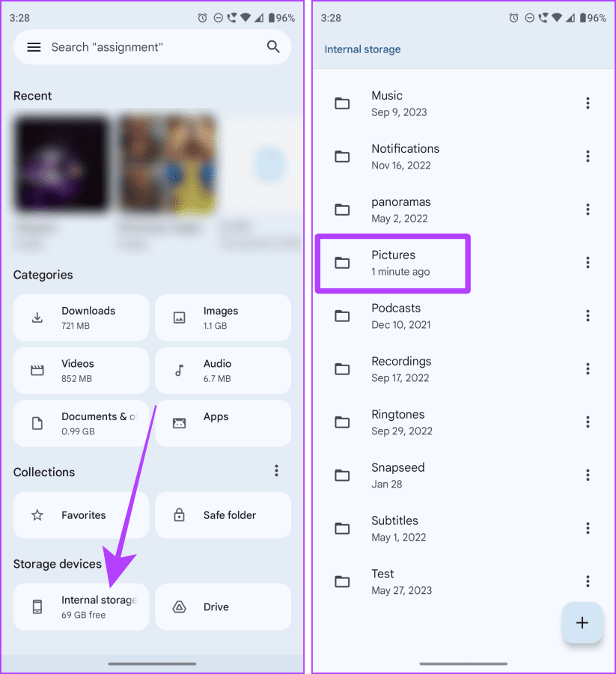Open more options for Pictures folder

[x=588, y=263]
